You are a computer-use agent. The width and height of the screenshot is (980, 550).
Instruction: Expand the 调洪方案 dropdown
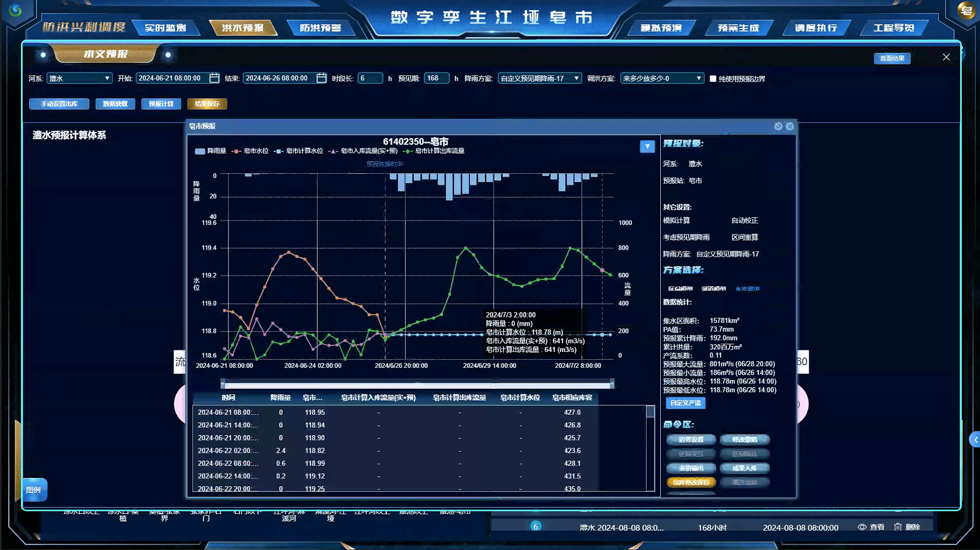pos(662,78)
